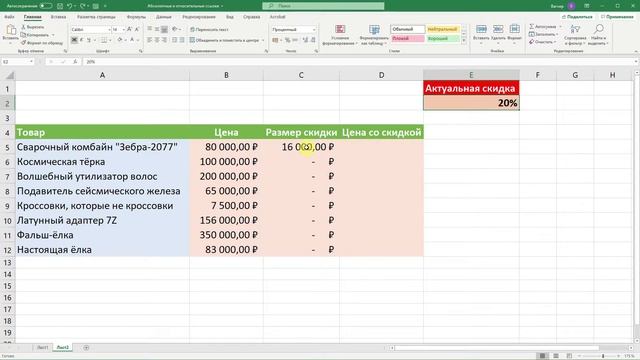Toggle Center horizontal alignment
This screenshot has height=360, width=640.
[157, 40]
